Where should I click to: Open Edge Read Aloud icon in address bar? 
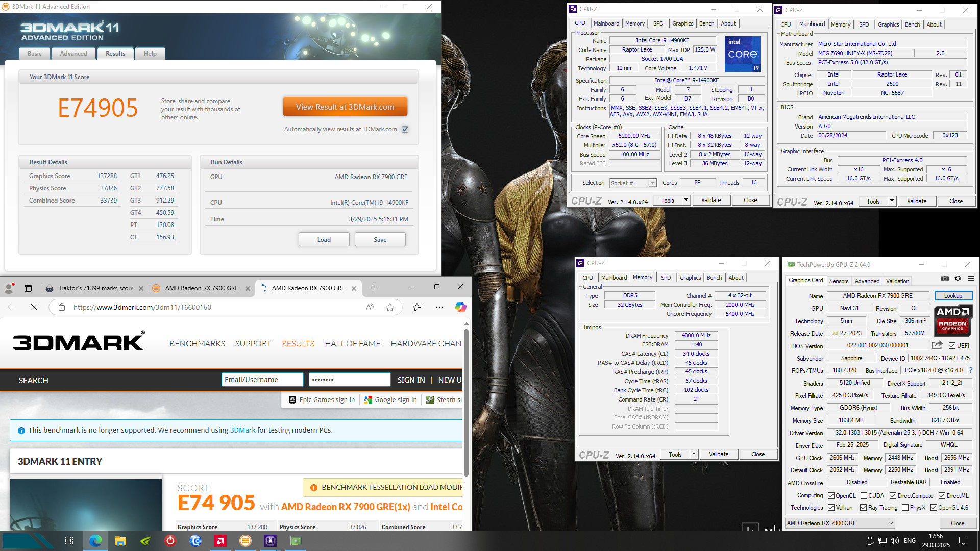pos(370,307)
